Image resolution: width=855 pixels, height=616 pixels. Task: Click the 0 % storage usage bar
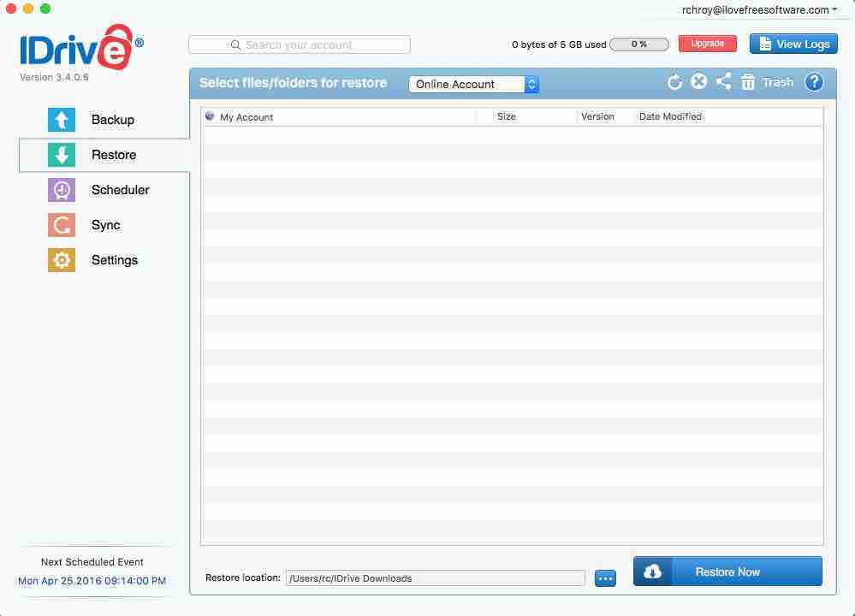click(x=639, y=44)
